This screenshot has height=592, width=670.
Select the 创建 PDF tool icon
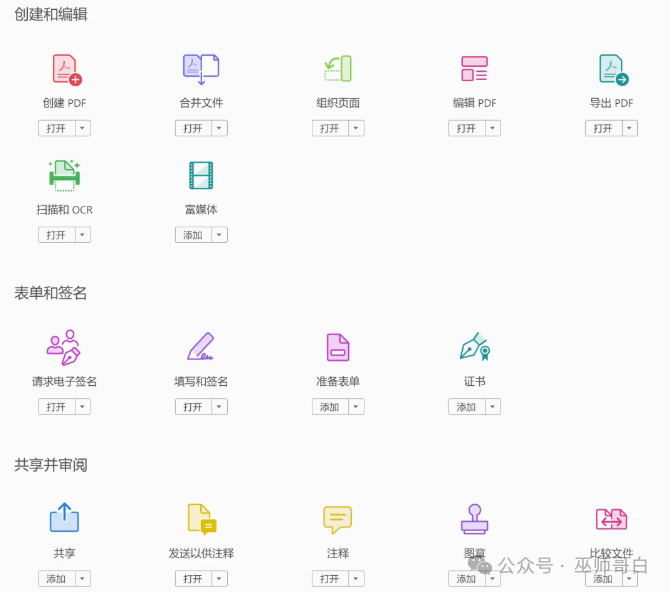[x=67, y=70]
